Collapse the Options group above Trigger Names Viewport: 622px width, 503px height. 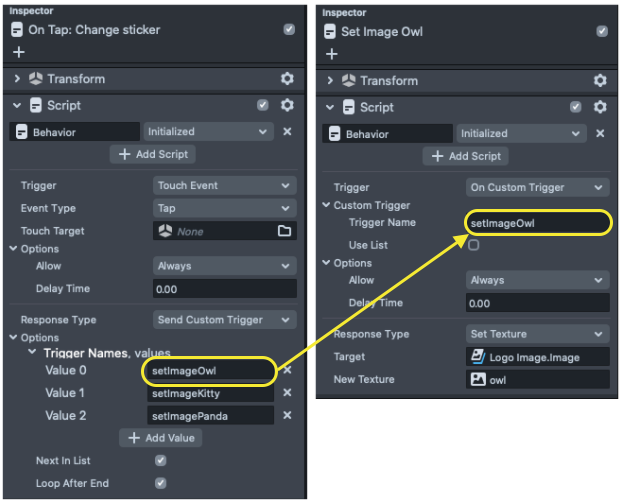point(13,337)
